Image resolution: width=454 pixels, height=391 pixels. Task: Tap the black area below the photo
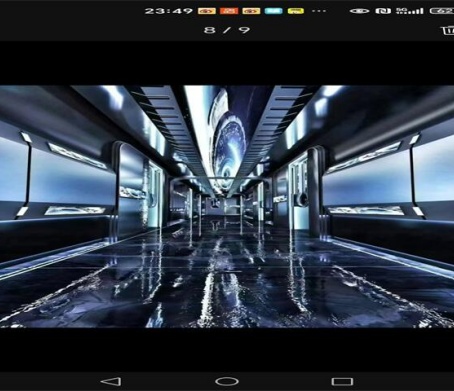click(227, 350)
